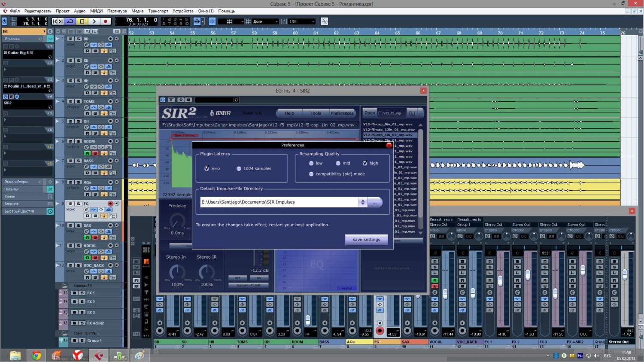Screen dimensions: 644x362
Task: Mute the BASS track
Action: pos(70,161)
